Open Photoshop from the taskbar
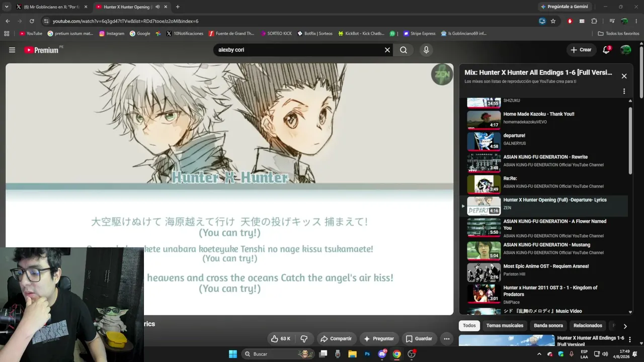 [x=367, y=354]
